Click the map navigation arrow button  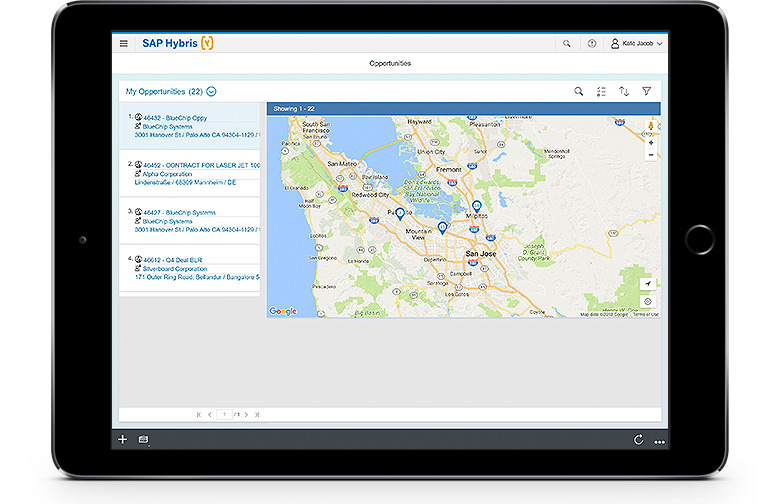click(648, 284)
